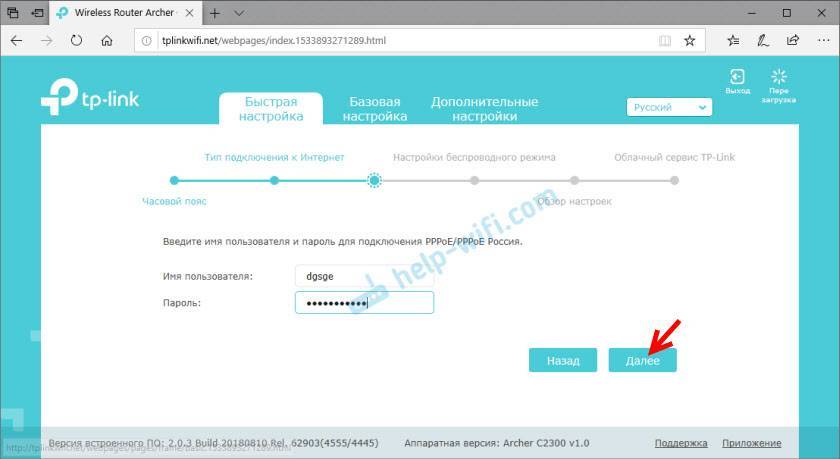The image size is (840, 459).
Task: Click the current dotted progress step marker
Action: (374, 180)
